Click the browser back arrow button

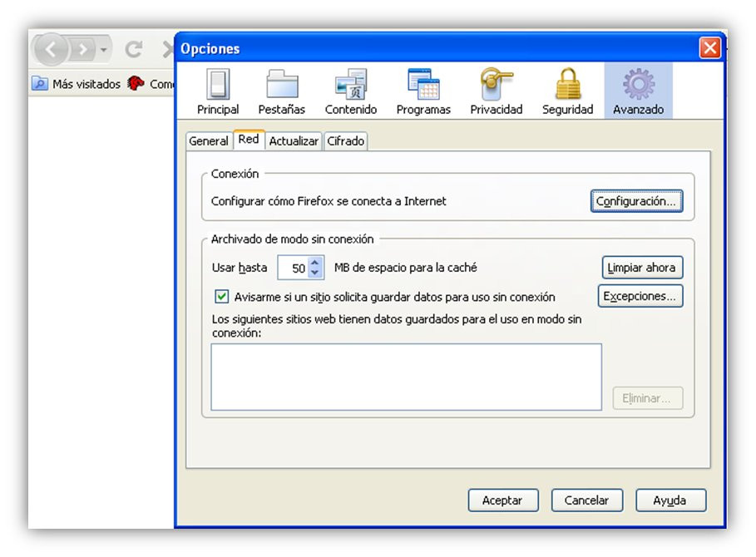(x=50, y=49)
